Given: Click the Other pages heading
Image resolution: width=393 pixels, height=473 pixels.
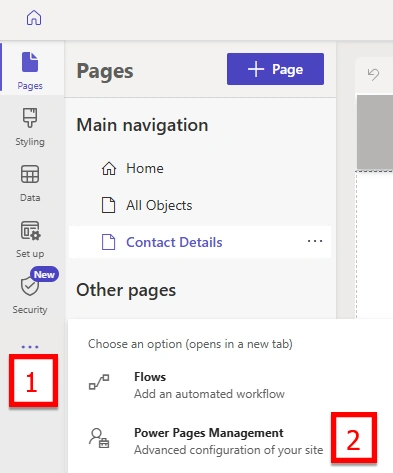Looking at the screenshot, I should [126, 290].
